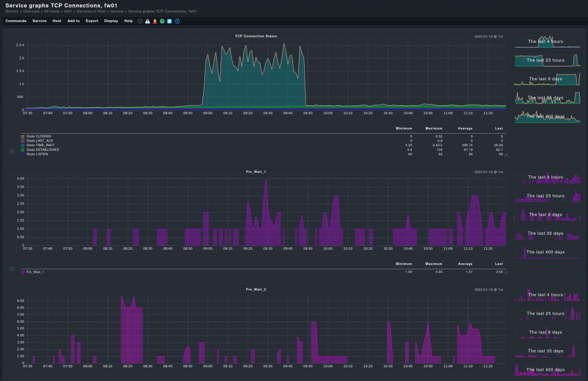
Task: Open the Export menu
Action: pyautogui.click(x=92, y=21)
